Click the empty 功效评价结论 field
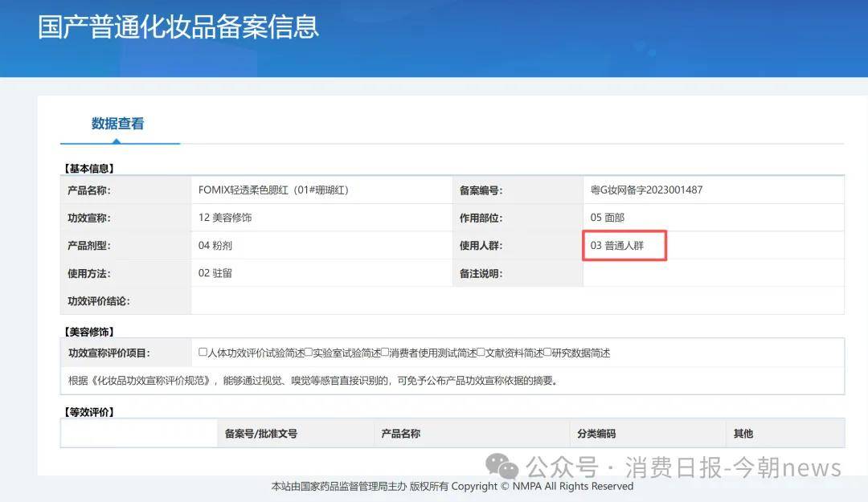The image size is (868, 502). coord(517,301)
